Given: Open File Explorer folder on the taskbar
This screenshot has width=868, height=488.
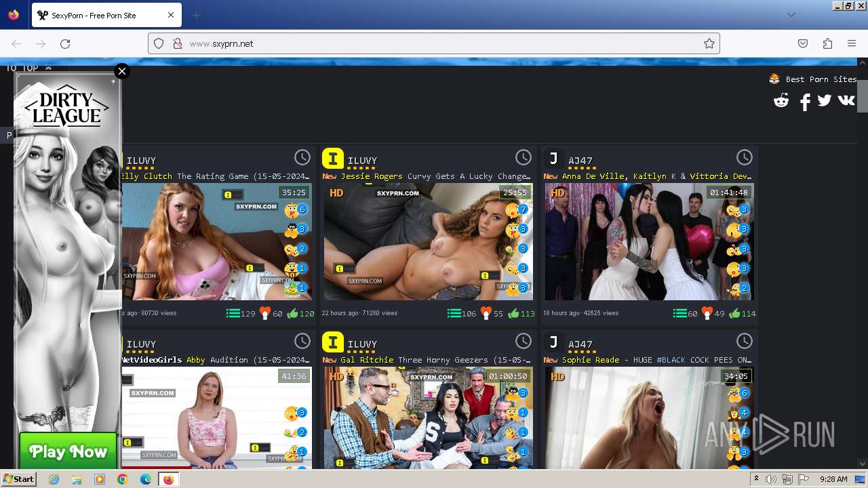Looking at the screenshot, I should click(77, 479).
